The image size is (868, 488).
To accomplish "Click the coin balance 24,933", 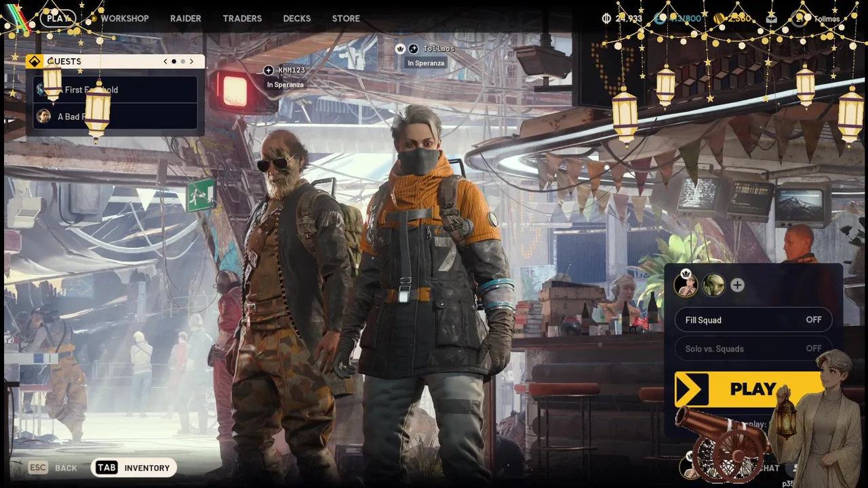I will pyautogui.click(x=629, y=18).
